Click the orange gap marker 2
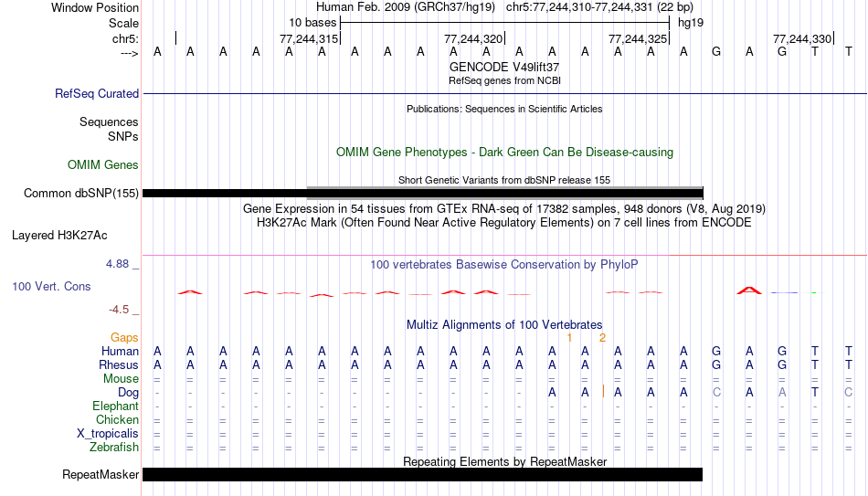868x496 pixels. coord(602,338)
